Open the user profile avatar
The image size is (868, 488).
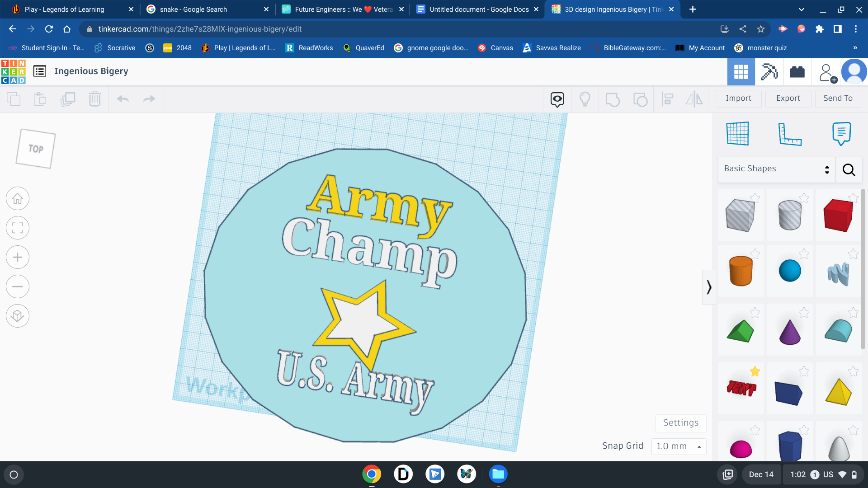pyautogui.click(x=854, y=72)
